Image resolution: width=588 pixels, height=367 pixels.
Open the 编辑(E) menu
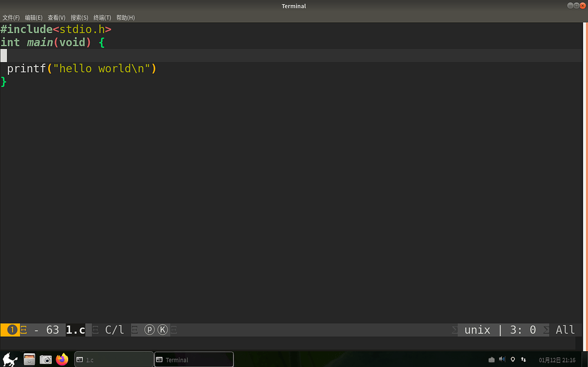point(34,18)
